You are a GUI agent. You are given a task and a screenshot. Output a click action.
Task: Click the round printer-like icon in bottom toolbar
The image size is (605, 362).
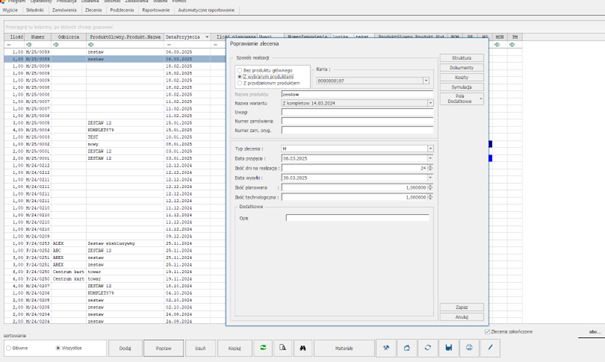pyautogui.click(x=469, y=348)
